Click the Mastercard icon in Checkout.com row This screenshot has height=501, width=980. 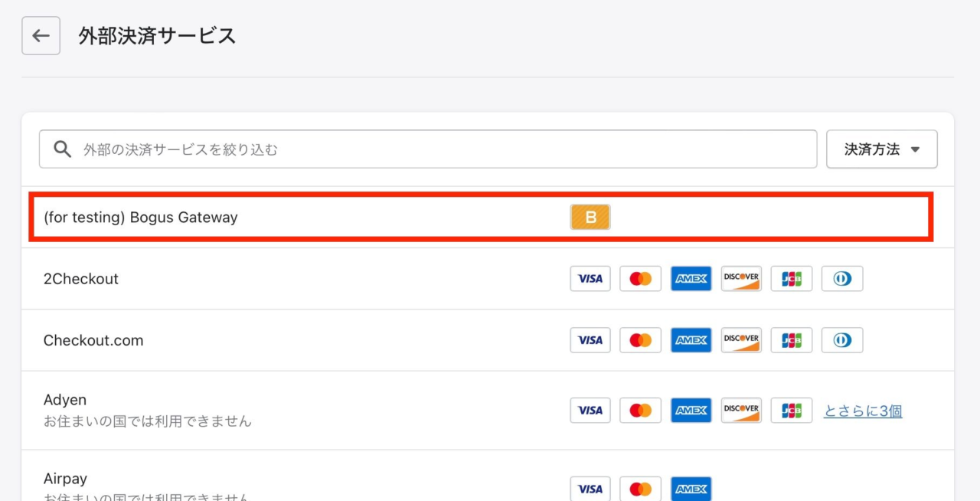[x=641, y=340]
